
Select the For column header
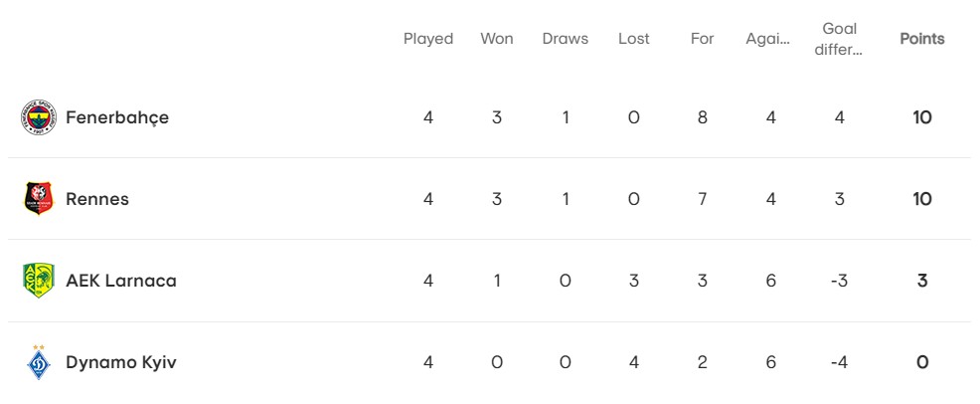tap(702, 39)
